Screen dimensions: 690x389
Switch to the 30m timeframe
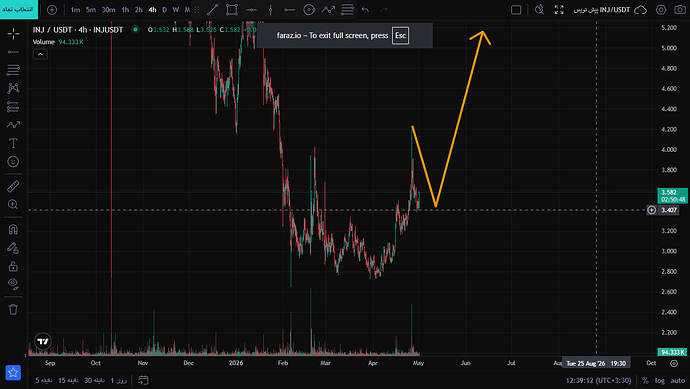pos(108,10)
